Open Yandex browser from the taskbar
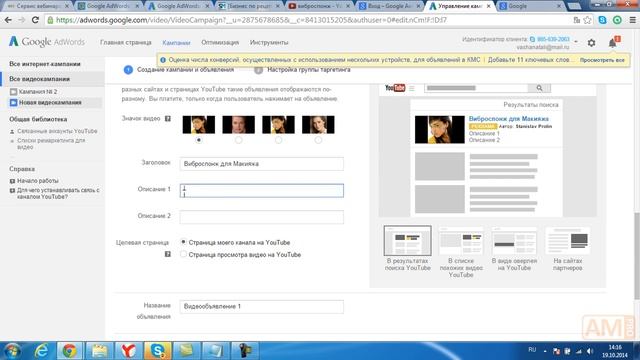The height and width of the screenshot is (360, 640). [x=128, y=351]
